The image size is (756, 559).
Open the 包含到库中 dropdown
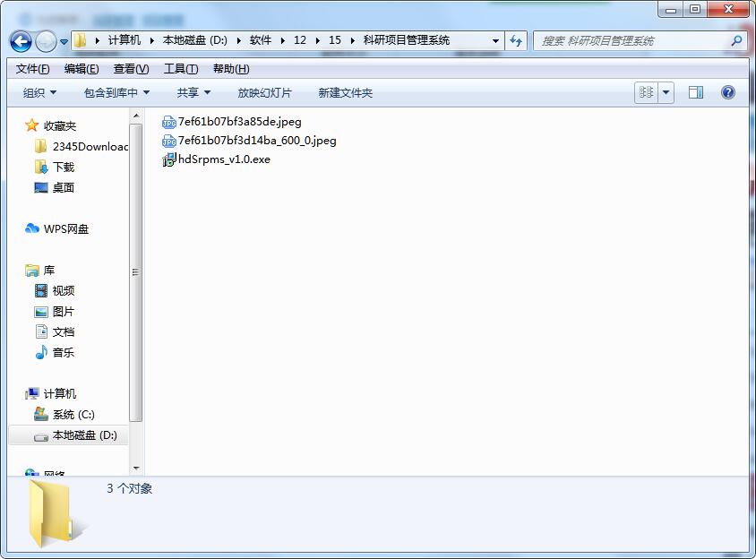click(116, 92)
